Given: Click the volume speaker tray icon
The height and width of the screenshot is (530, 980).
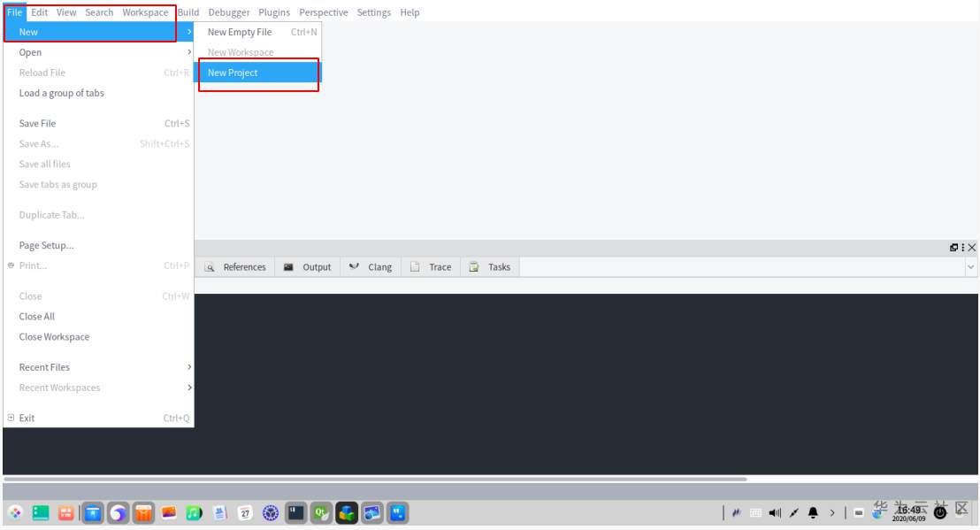Looking at the screenshot, I should click(x=775, y=513).
